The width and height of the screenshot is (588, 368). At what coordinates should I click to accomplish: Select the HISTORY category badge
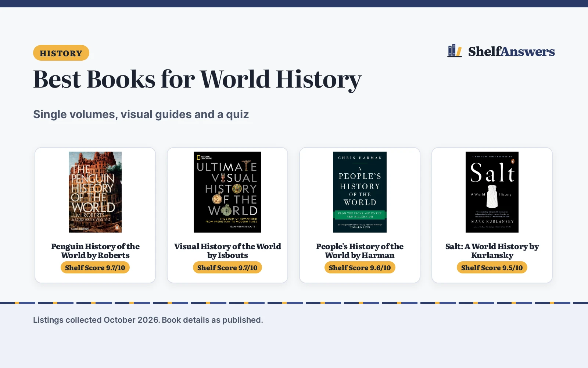[x=61, y=53]
